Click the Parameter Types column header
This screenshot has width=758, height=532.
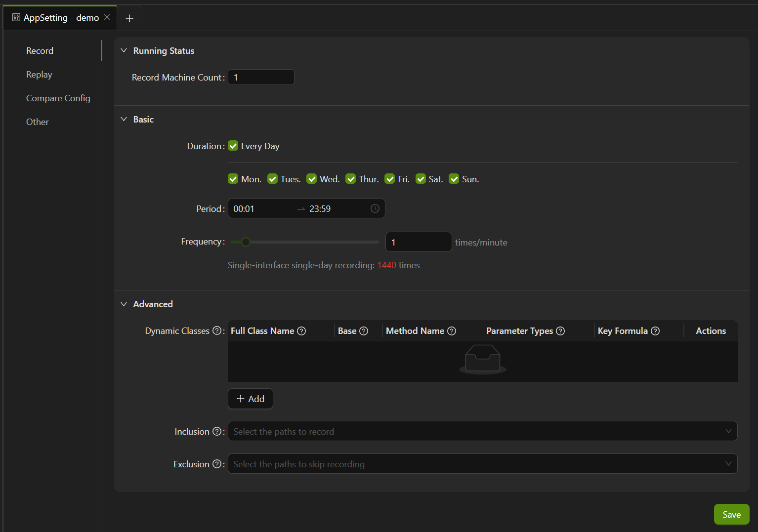coord(519,331)
